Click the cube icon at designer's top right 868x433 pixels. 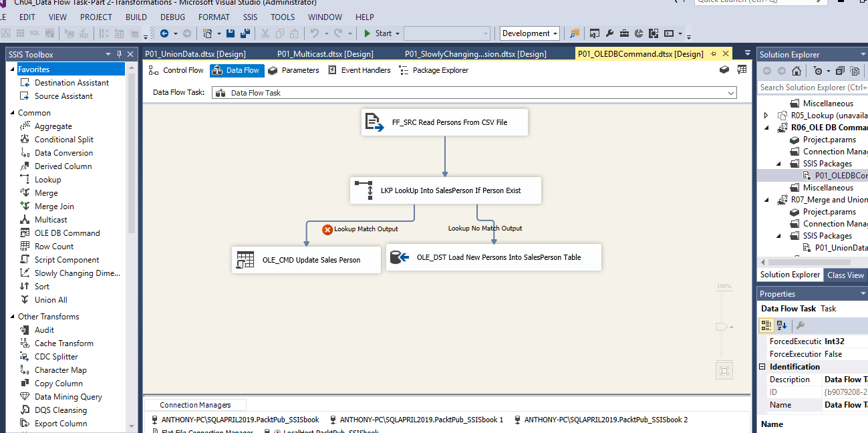point(724,69)
